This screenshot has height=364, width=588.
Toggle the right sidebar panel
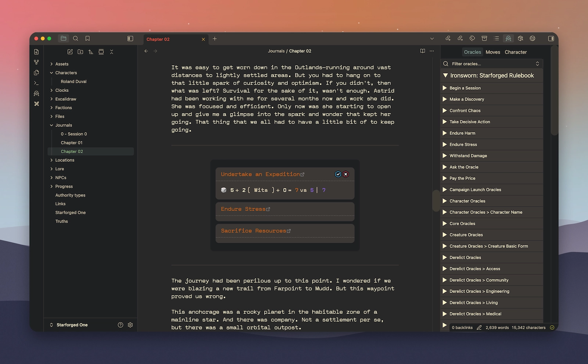click(x=551, y=38)
